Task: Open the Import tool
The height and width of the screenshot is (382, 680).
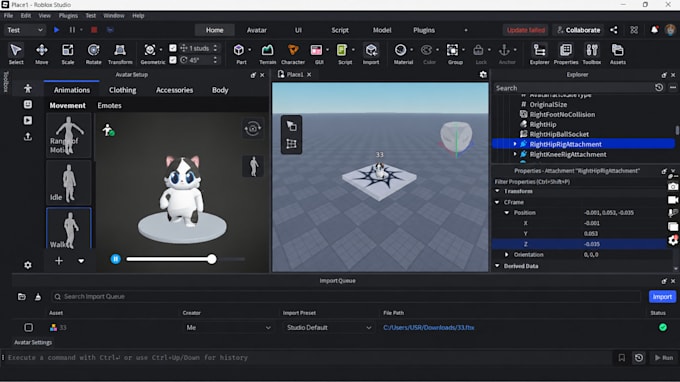Action: [371, 54]
